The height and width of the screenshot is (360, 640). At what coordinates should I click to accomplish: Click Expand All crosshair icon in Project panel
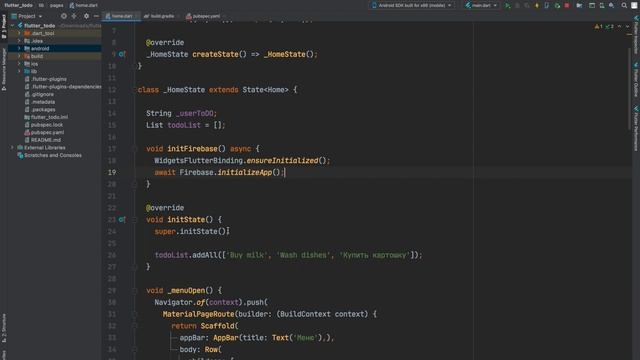tap(74, 16)
